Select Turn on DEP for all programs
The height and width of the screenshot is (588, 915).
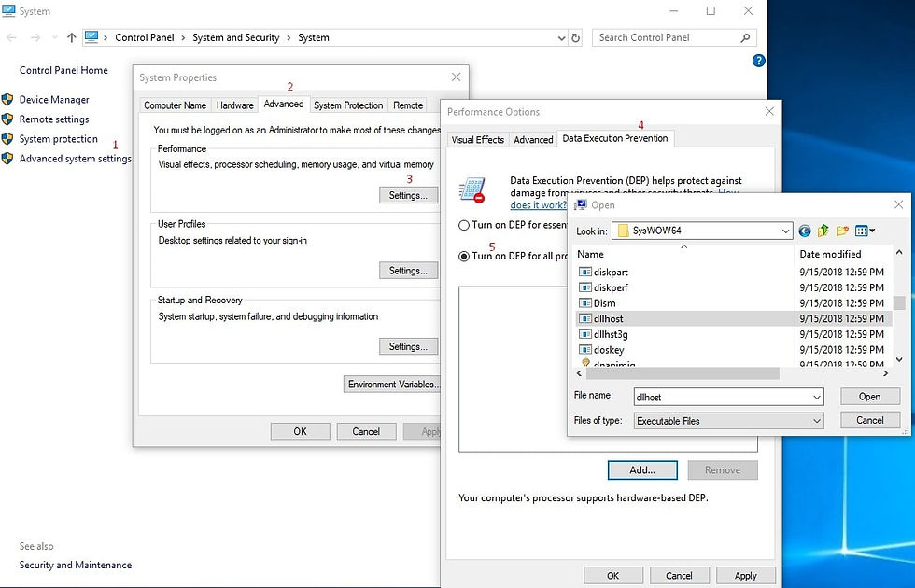[464, 256]
